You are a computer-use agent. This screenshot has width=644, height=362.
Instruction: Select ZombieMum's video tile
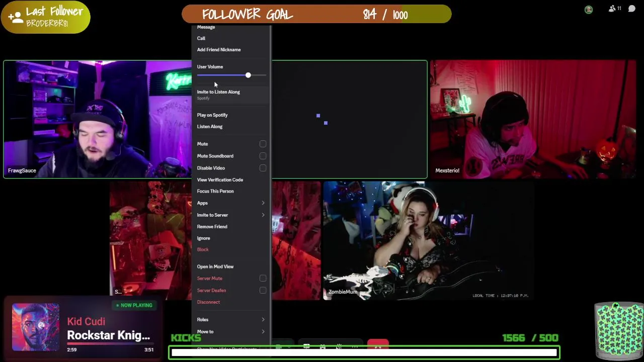pos(428,240)
